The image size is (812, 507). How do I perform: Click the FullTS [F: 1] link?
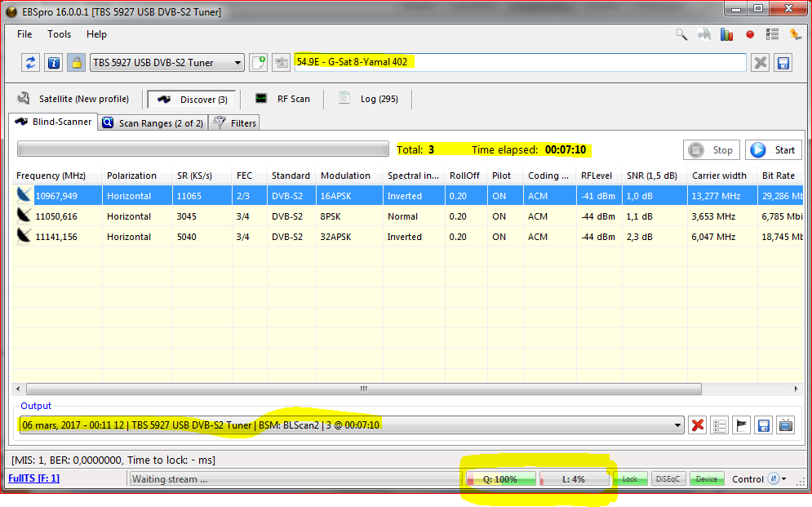coord(34,478)
